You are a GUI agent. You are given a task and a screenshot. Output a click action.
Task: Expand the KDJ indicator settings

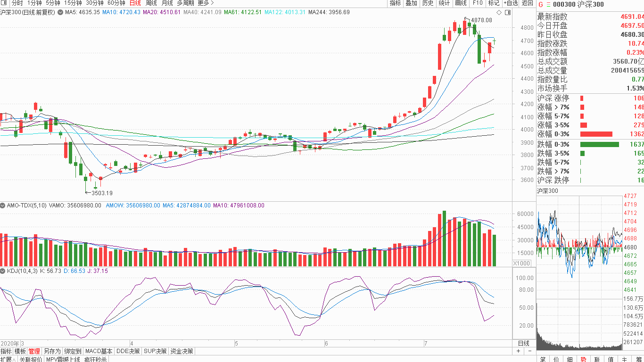pyautogui.click(x=3, y=271)
